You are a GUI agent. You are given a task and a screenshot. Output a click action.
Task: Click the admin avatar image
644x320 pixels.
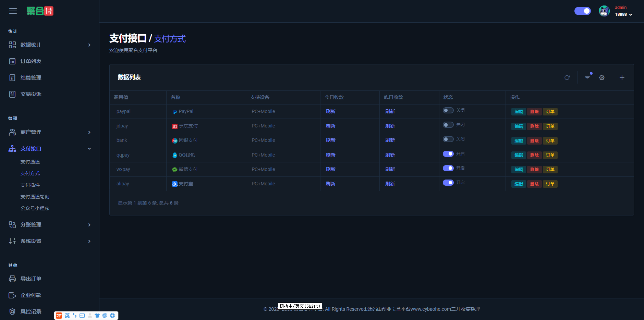tap(604, 11)
